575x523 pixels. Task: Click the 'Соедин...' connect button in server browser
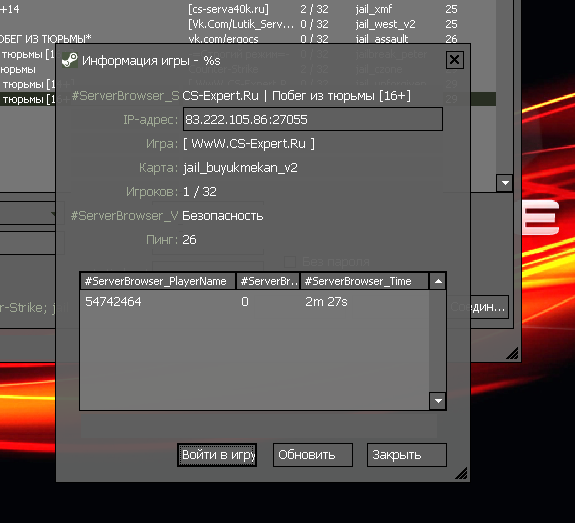click(x=490, y=307)
